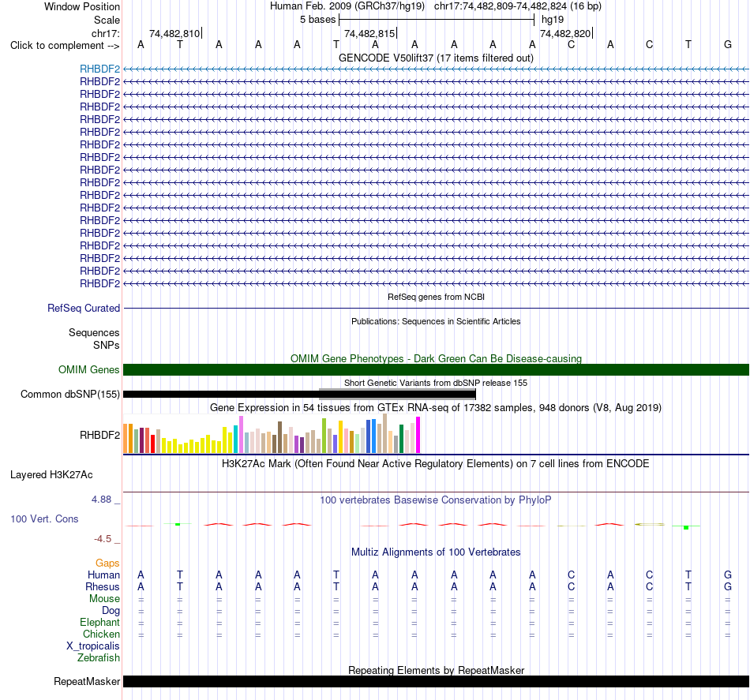Select the gray dbSNP variant bar
The image size is (750, 700).
tap(397, 394)
